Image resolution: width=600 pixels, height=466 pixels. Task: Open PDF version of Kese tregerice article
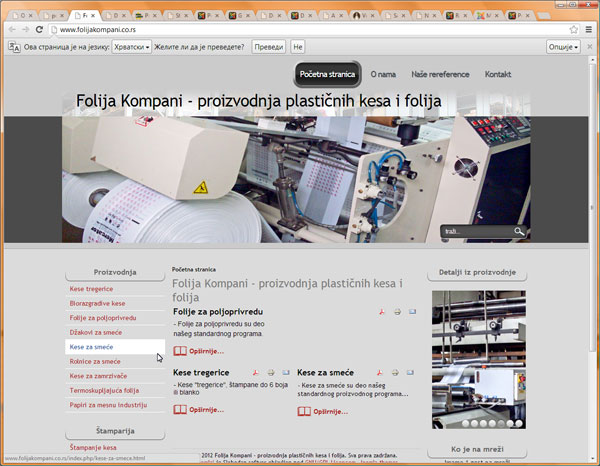pyautogui.click(x=257, y=372)
